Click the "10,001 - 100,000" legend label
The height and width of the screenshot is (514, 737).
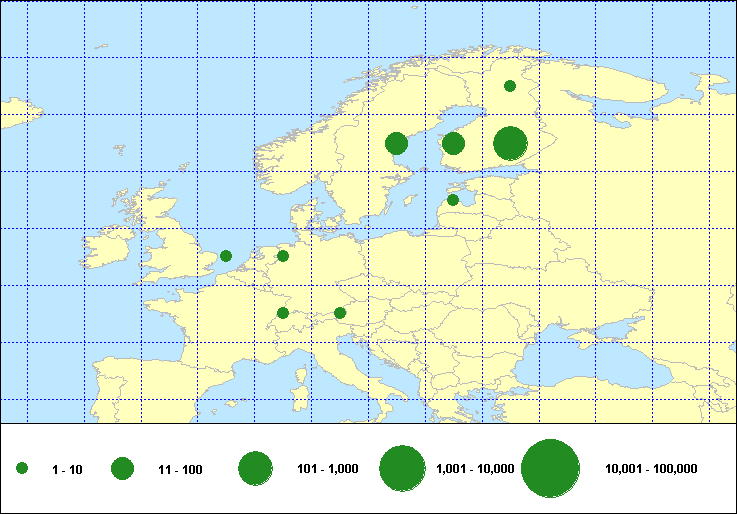tap(651, 469)
